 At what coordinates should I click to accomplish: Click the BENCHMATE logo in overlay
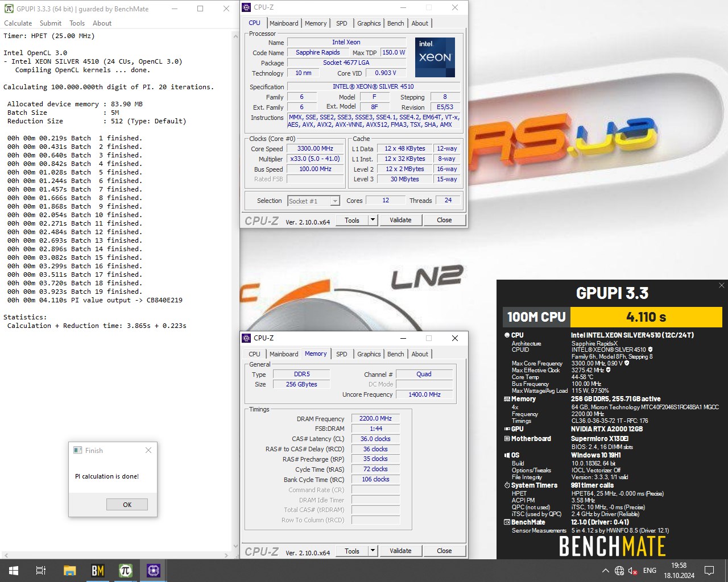tap(612, 546)
